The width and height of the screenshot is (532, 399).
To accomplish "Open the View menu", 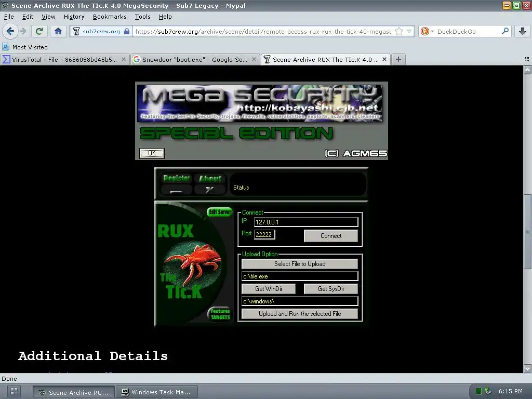I will tap(48, 17).
